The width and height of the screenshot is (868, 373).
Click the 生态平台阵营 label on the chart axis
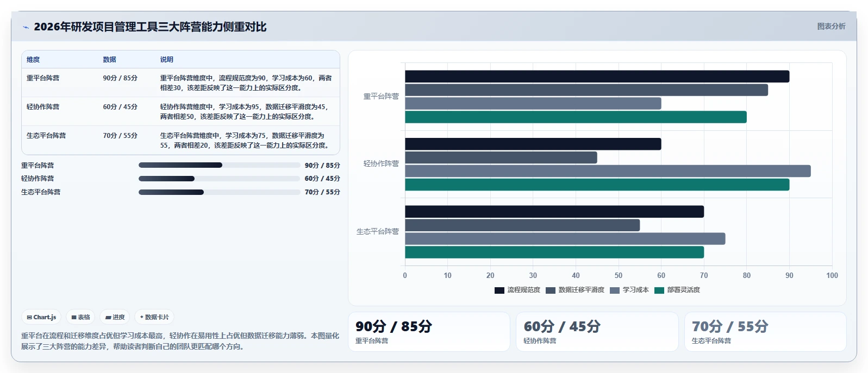click(x=378, y=232)
